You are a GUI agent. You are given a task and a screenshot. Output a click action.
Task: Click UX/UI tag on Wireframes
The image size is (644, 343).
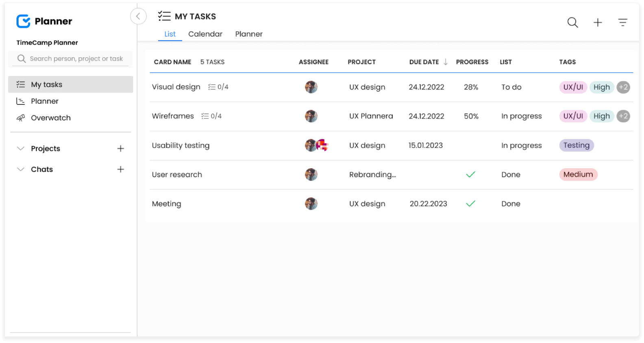pyautogui.click(x=573, y=116)
